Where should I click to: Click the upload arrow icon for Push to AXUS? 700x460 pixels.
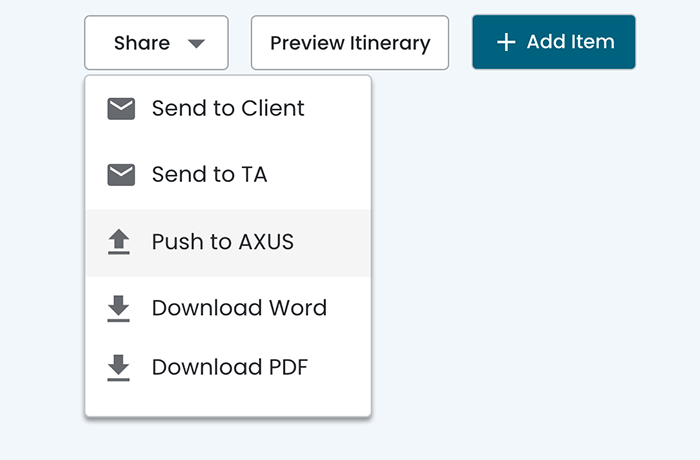(119, 242)
